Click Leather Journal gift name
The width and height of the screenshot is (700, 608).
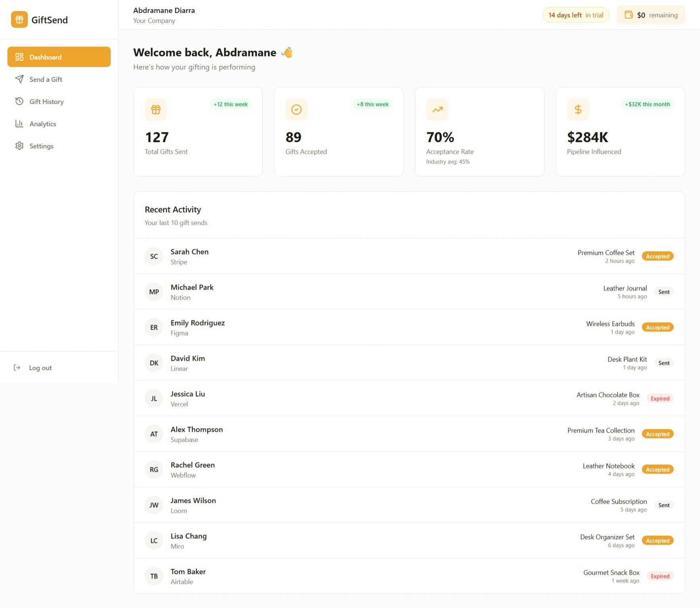[625, 288]
